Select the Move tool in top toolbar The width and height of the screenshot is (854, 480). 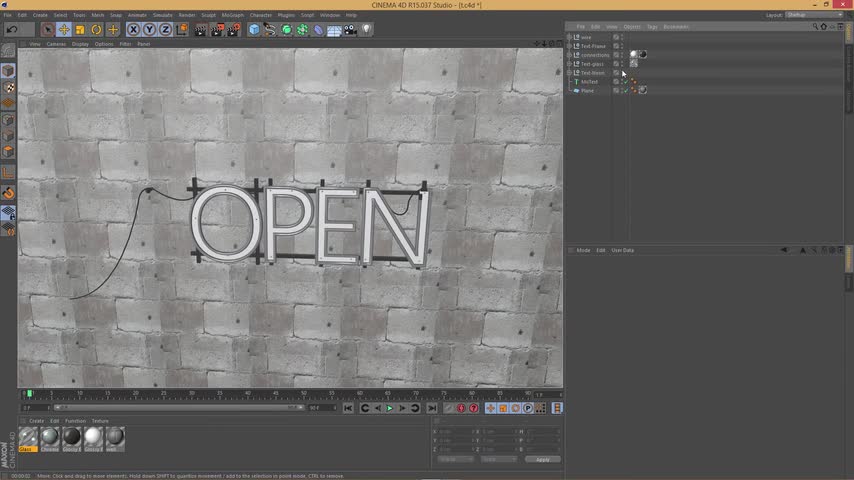click(x=63, y=30)
